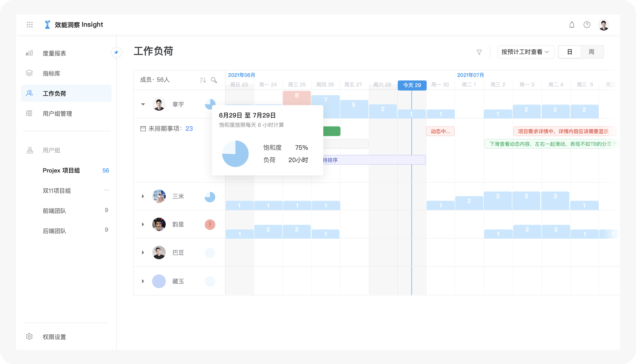Open the red 动态中... task bar
The width and height of the screenshot is (636, 364).
(x=440, y=131)
